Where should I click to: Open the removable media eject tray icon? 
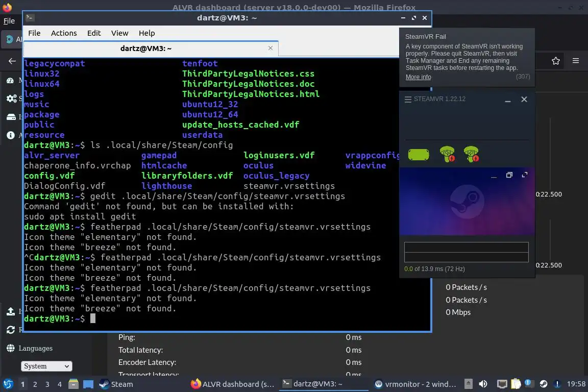[469, 384]
